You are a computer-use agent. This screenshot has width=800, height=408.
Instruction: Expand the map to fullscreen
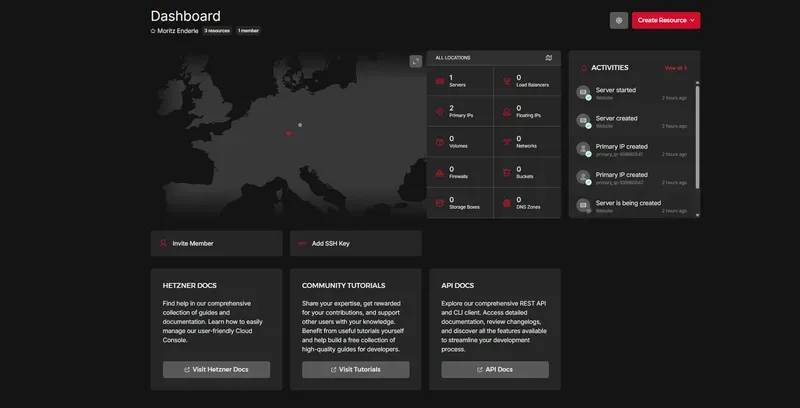[416, 61]
